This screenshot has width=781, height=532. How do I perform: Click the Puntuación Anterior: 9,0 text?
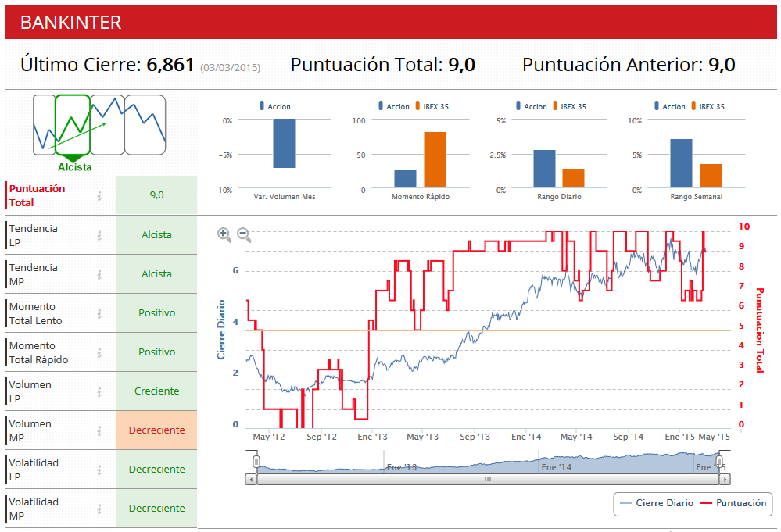629,65
